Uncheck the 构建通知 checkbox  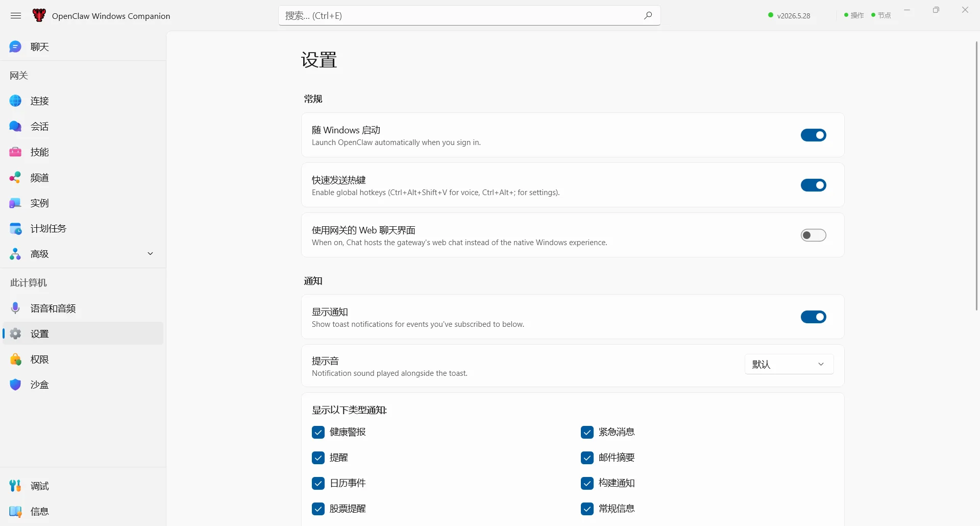tap(587, 484)
